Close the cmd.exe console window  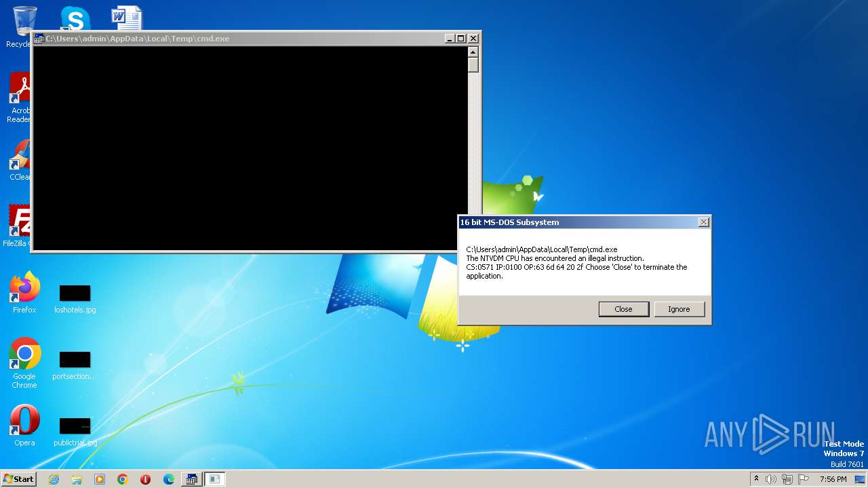pyautogui.click(x=473, y=39)
